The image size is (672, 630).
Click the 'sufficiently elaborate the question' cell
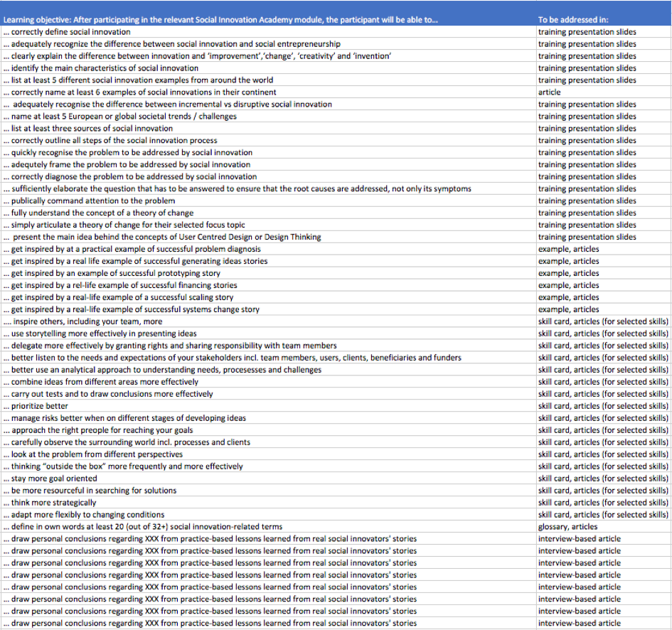click(268, 188)
